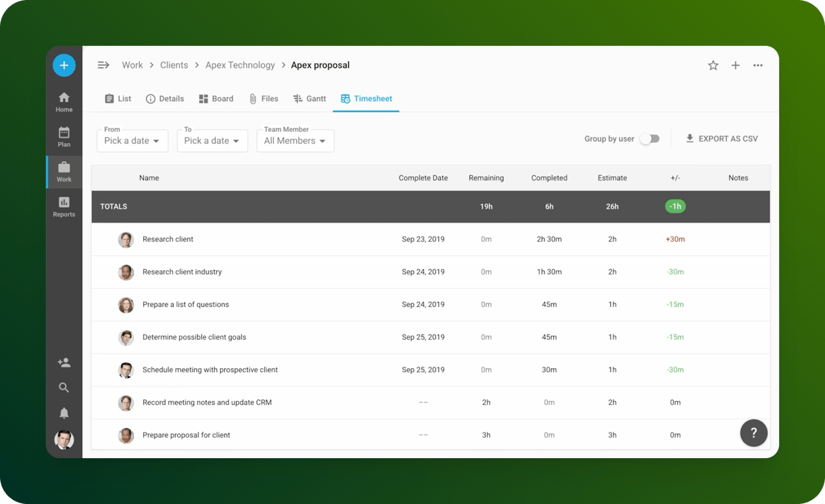Screen dimensions: 825x504
Task: Click the blue plus create button
Action: [x=64, y=65]
